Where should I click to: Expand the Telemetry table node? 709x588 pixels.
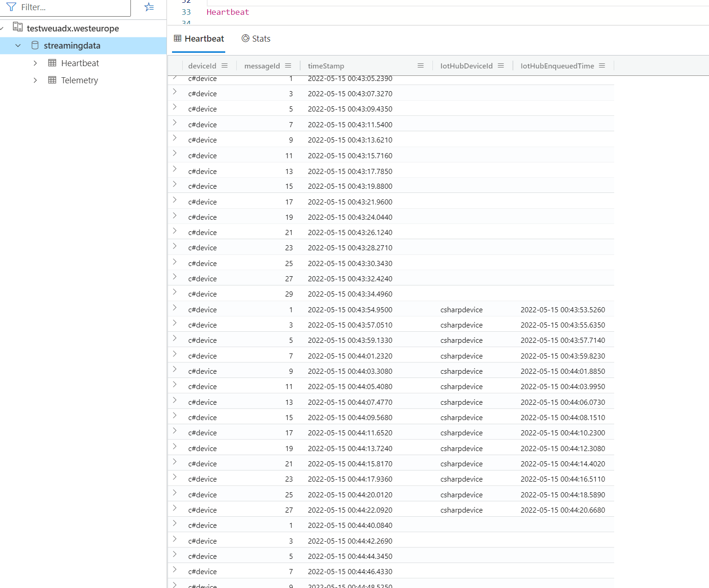pos(35,80)
